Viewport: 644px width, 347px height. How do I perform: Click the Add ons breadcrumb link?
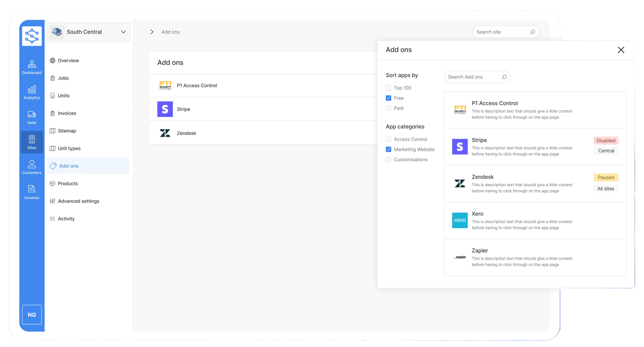point(170,32)
